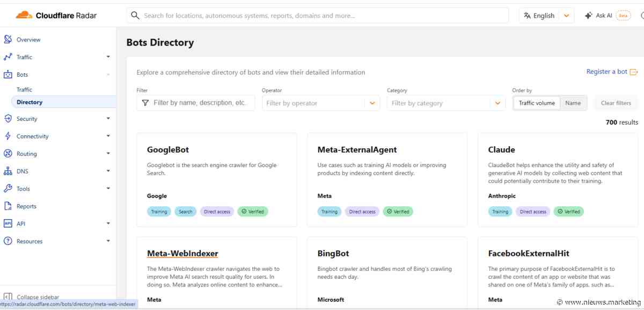The height and width of the screenshot is (310, 644).
Task: Click Verified badge on GoogleBot card
Action: point(253,212)
